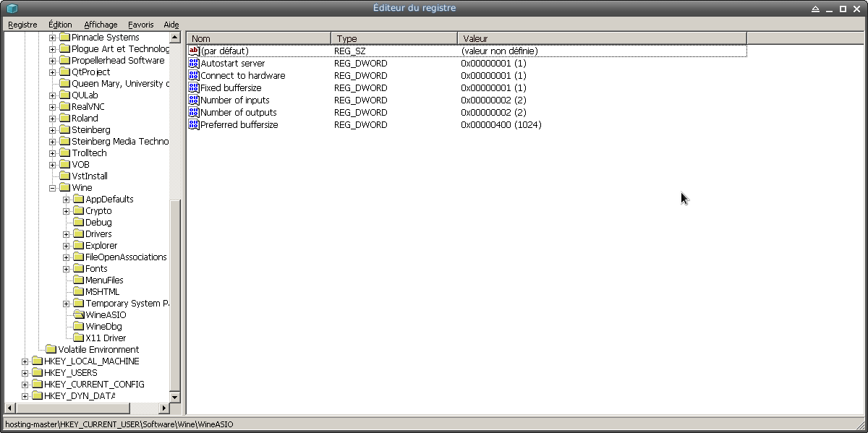Sort values by the Type column header
The image size is (868, 433).
click(394, 38)
